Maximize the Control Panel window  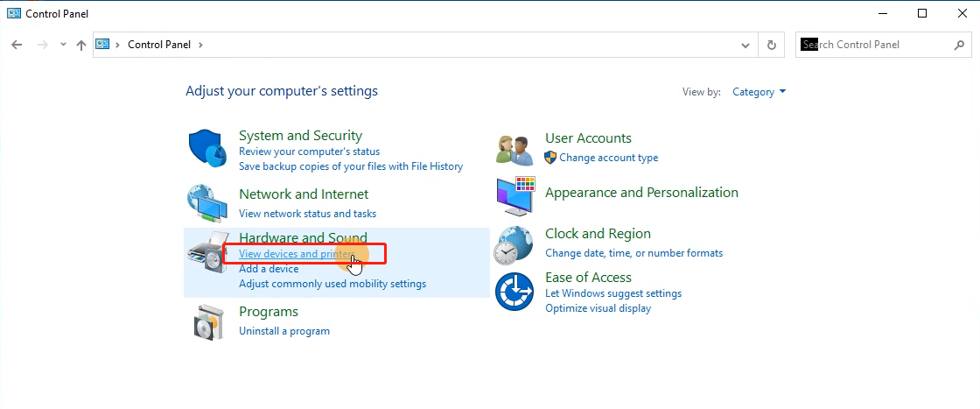(x=922, y=13)
